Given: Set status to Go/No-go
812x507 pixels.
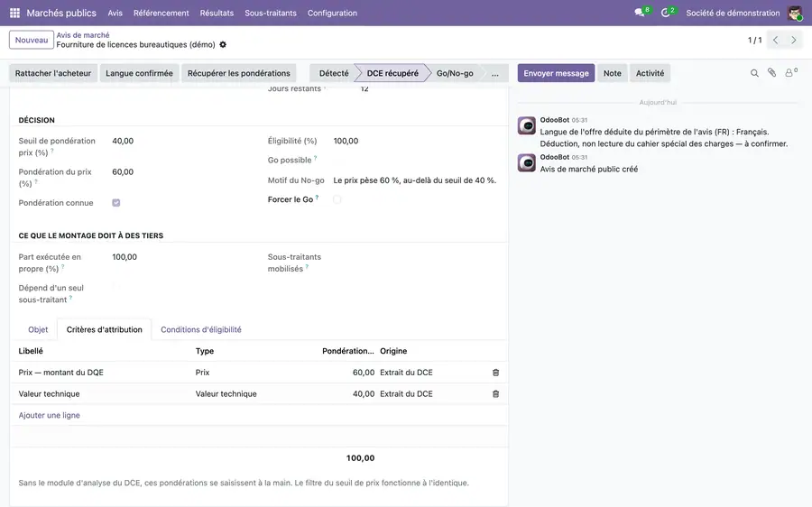Looking at the screenshot, I should click(455, 73).
